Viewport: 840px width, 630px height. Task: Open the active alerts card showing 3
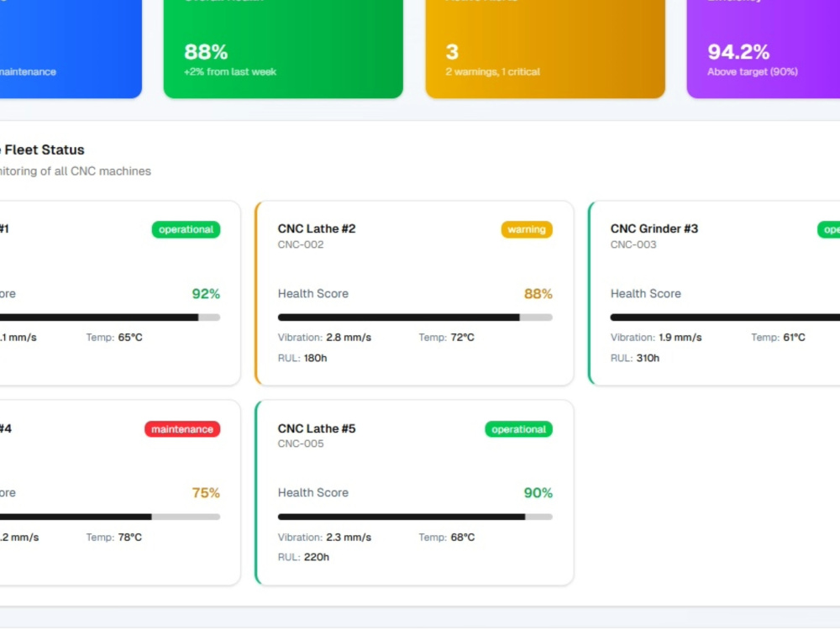(545, 49)
